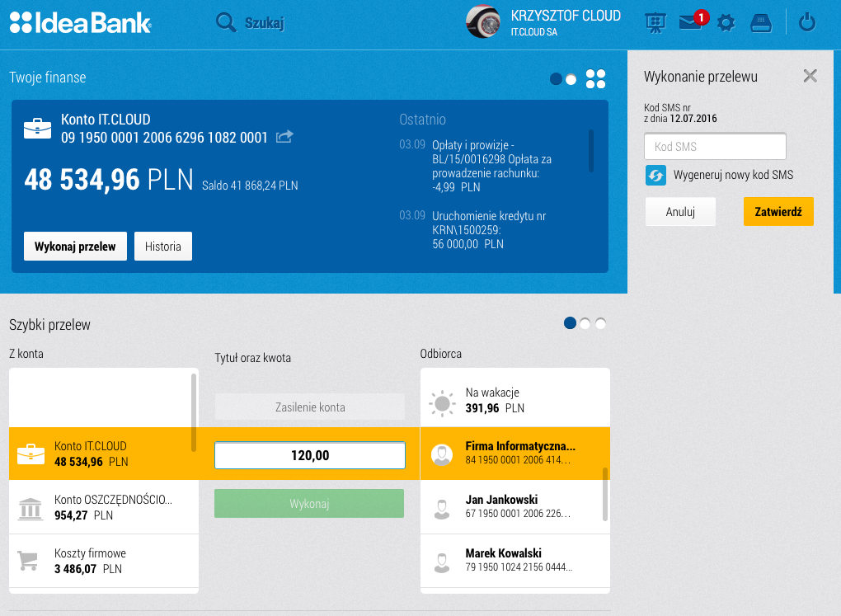The image size is (841, 616).
Task: Click the Idea Bank logo
Action: [x=81, y=22]
